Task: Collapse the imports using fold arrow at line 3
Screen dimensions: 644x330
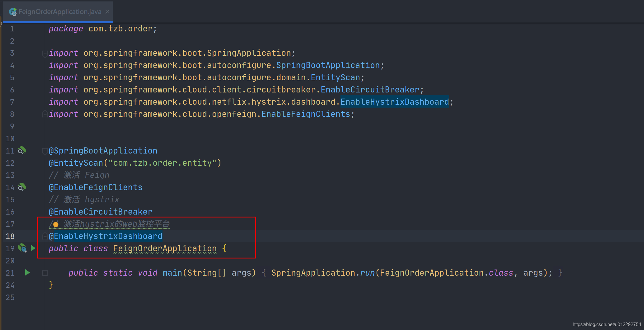Action: tap(45, 53)
